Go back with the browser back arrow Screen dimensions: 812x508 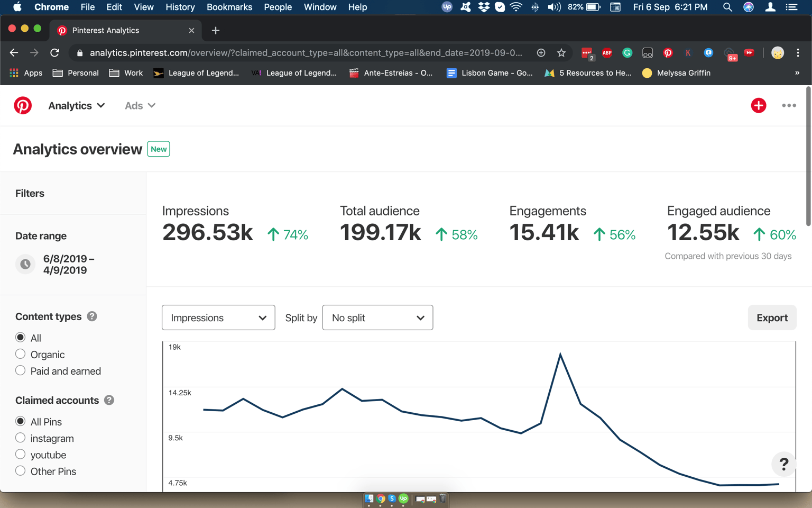pyautogui.click(x=14, y=52)
